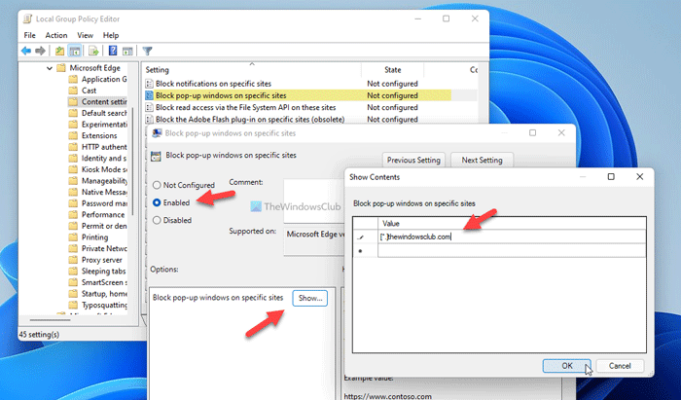This screenshot has height=400, width=681.
Task: Click the Setting column header
Action: pos(252,69)
